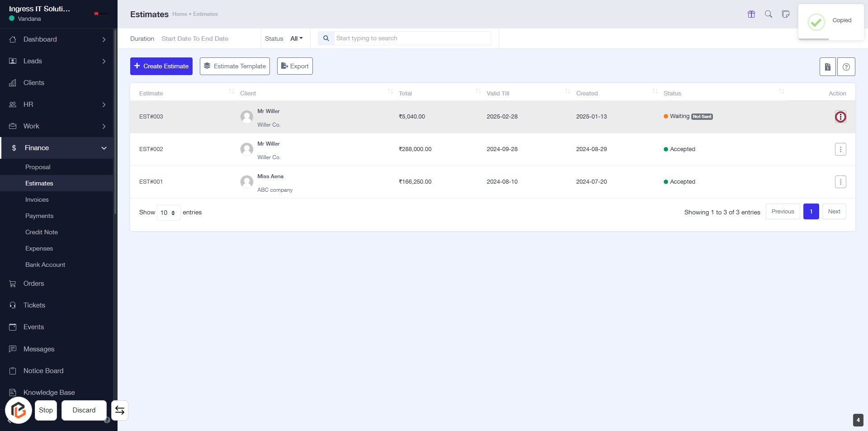868x431 pixels.
Task: Change the show entries count dropdown
Action: click(x=168, y=213)
